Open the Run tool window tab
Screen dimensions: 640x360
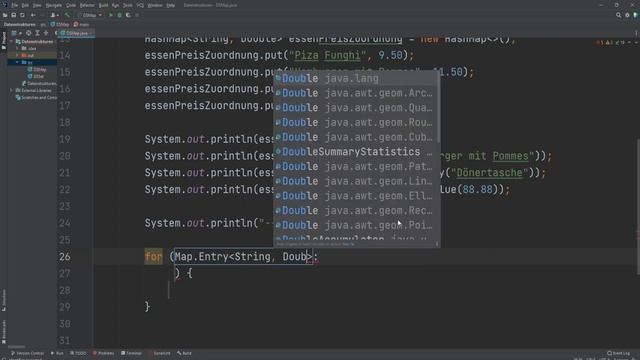pyautogui.click(x=57, y=353)
